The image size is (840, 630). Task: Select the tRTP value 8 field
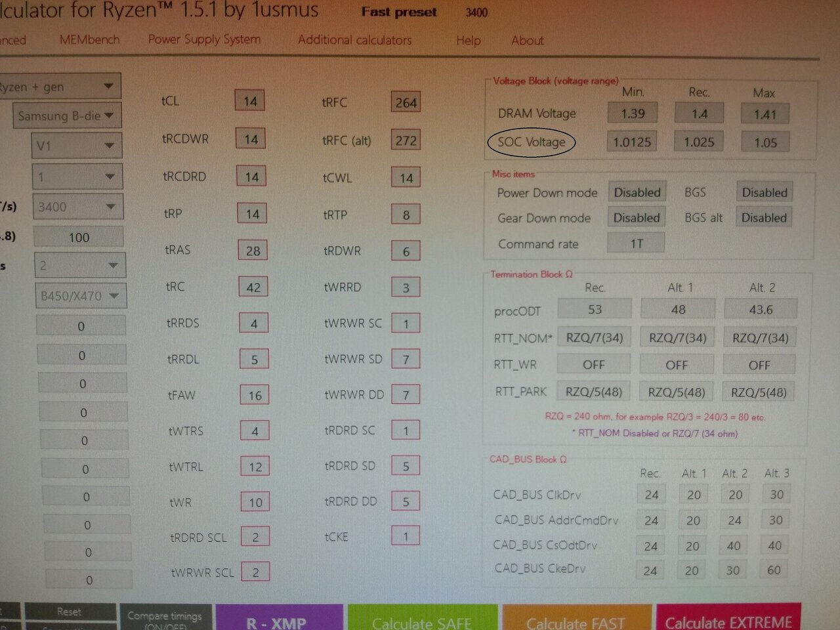pyautogui.click(x=406, y=215)
